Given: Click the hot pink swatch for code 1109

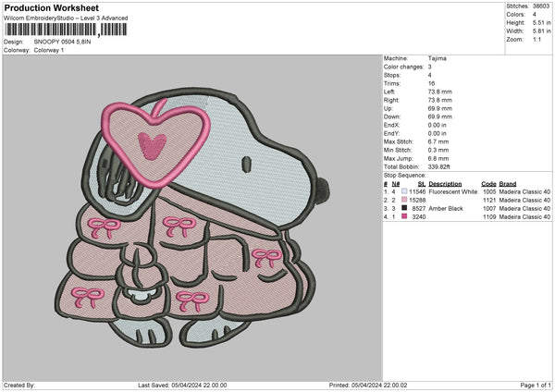Looking at the screenshot, I should coord(404,216).
